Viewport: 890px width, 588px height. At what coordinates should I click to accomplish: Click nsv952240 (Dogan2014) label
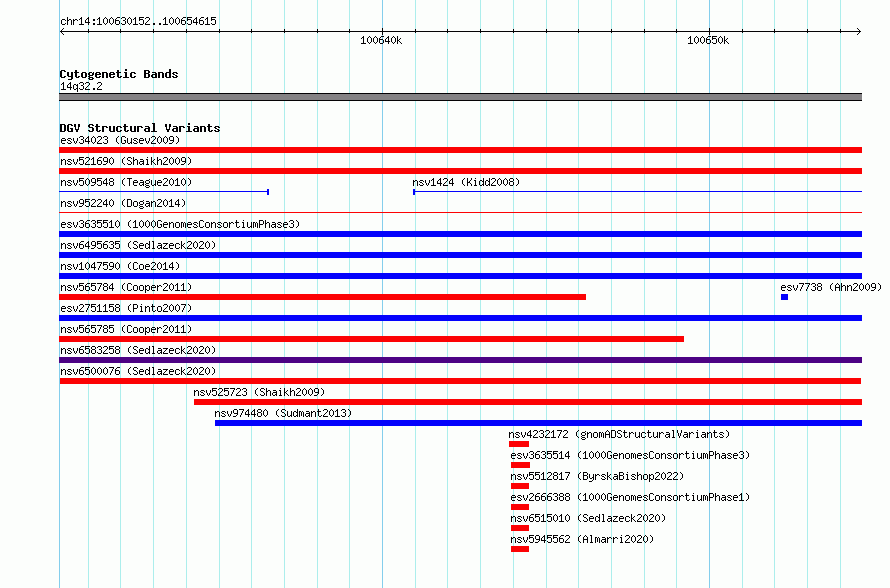point(123,203)
